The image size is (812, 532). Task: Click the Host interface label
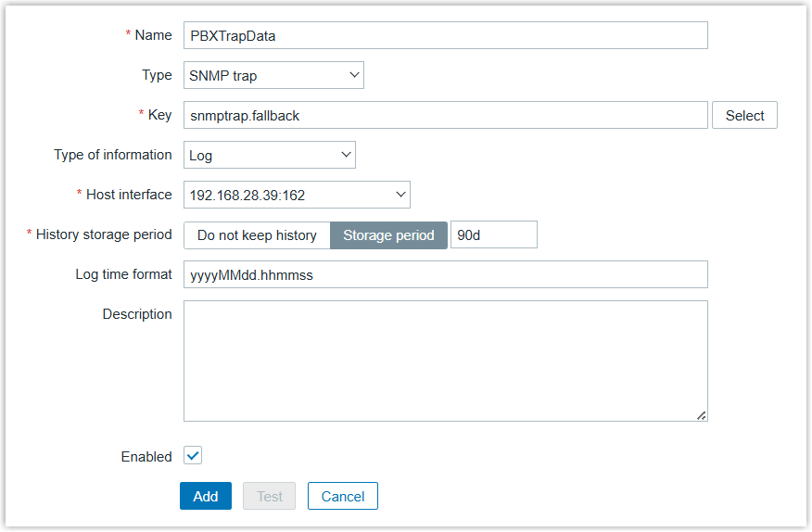[129, 195]
